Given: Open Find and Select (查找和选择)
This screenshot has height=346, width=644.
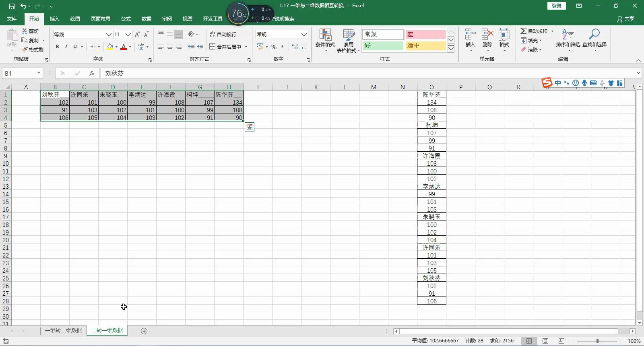Looking at the screenshot, I should click(594, 39).
